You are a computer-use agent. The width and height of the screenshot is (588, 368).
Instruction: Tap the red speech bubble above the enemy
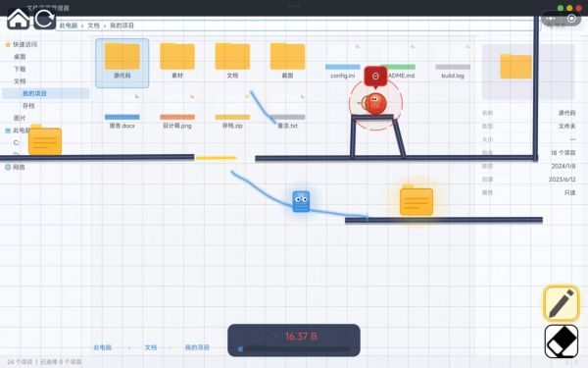[375, 77]
